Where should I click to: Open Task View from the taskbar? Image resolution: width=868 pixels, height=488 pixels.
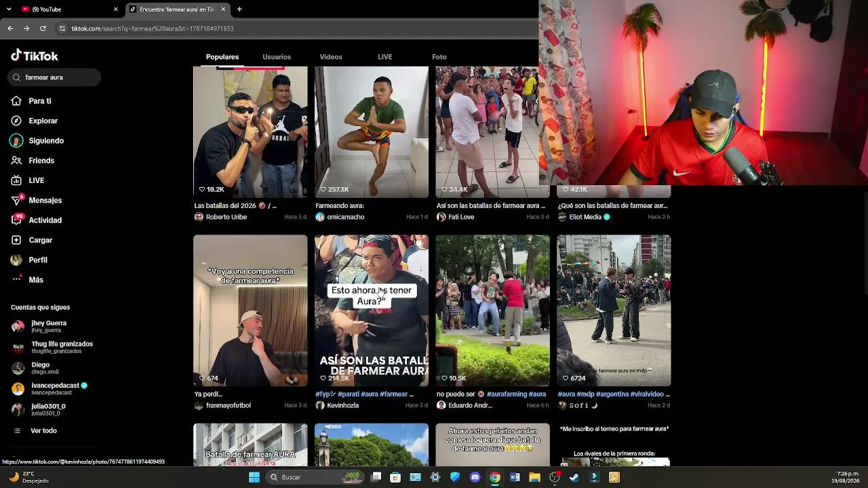(x=376, y=477)
